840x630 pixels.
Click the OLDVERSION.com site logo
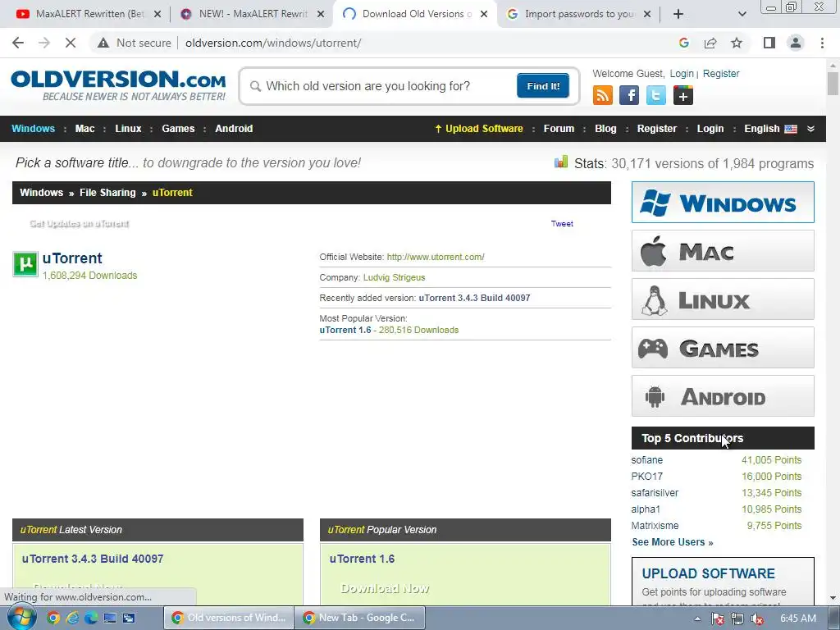(x=118, y=84)
